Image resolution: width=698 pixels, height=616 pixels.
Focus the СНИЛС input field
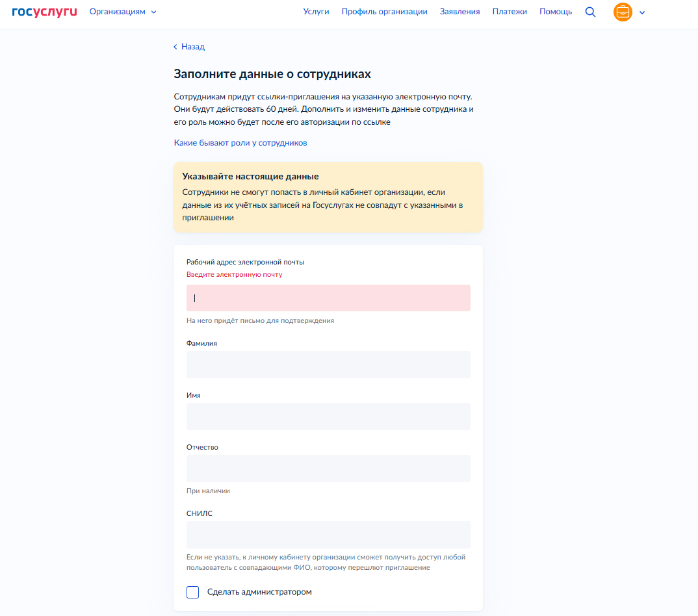tap(328, 534)
